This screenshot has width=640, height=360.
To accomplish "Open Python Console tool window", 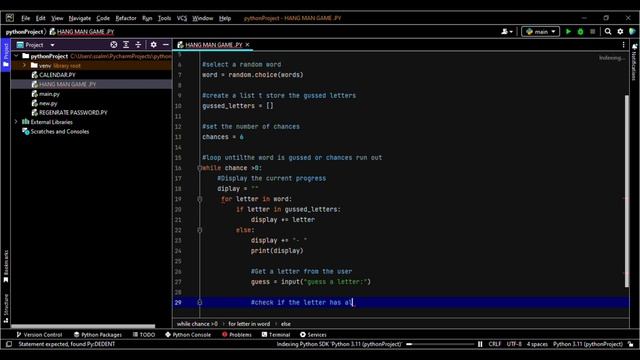I will [x=188, y=335].
